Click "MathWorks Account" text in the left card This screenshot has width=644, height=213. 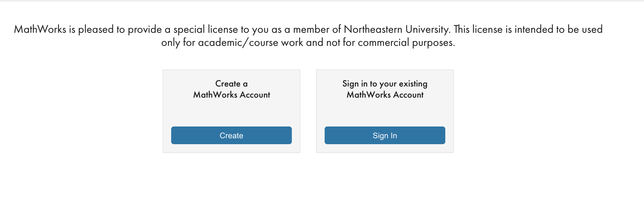(x=231, y=95)
